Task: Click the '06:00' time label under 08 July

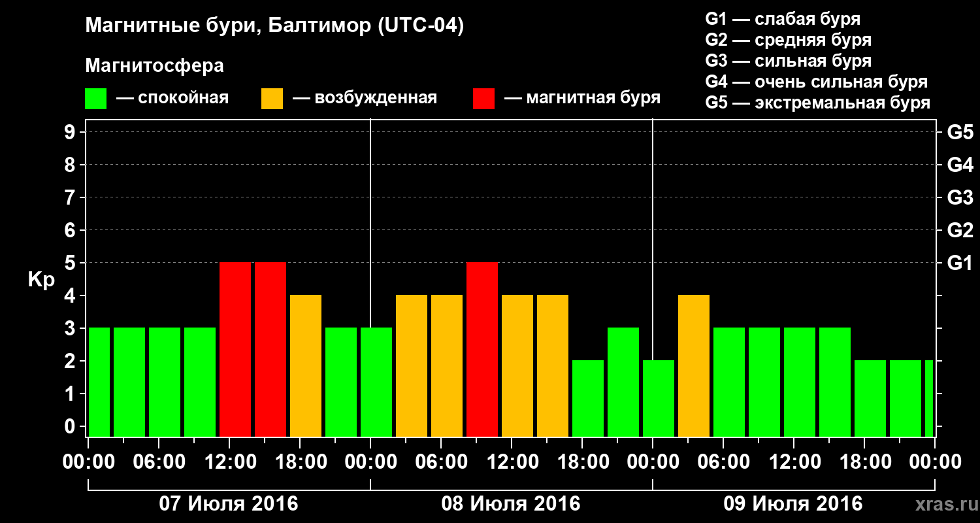Action: click(441, 462)
